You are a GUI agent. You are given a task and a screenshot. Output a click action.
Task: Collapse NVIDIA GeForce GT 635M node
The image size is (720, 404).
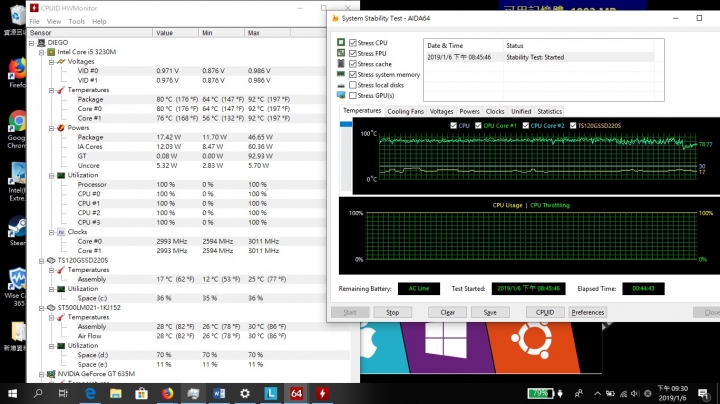pyautogui.click(x=42, y=374)
